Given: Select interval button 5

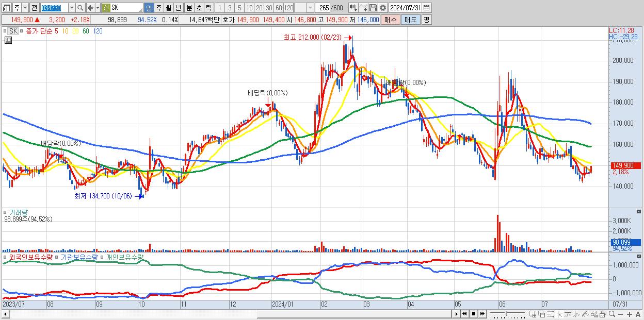Looking at the screenshot, I should (239, 8).
